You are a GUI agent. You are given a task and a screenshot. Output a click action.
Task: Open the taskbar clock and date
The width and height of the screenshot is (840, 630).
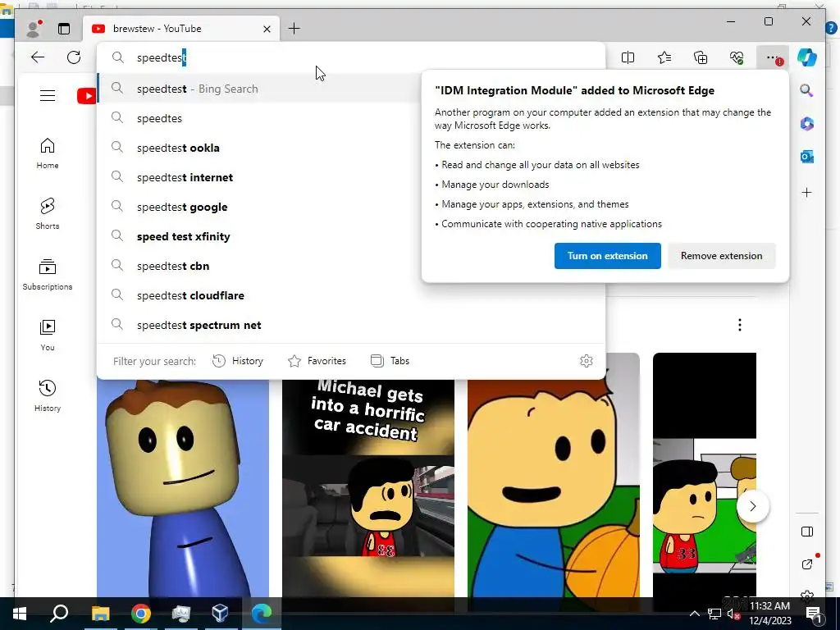[769, 614]
